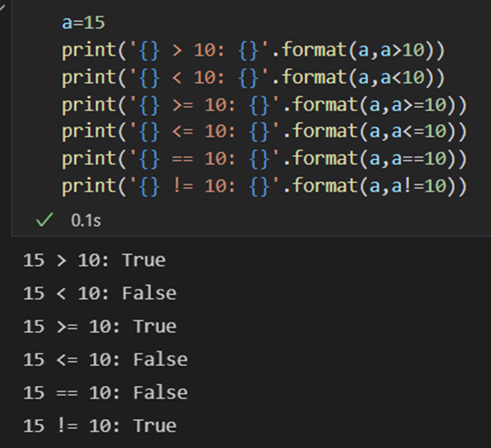Image resolution: width=491 pixels, height=448 pixels.
Task: Click output line '15 < 10: False'
Action: 99,294
